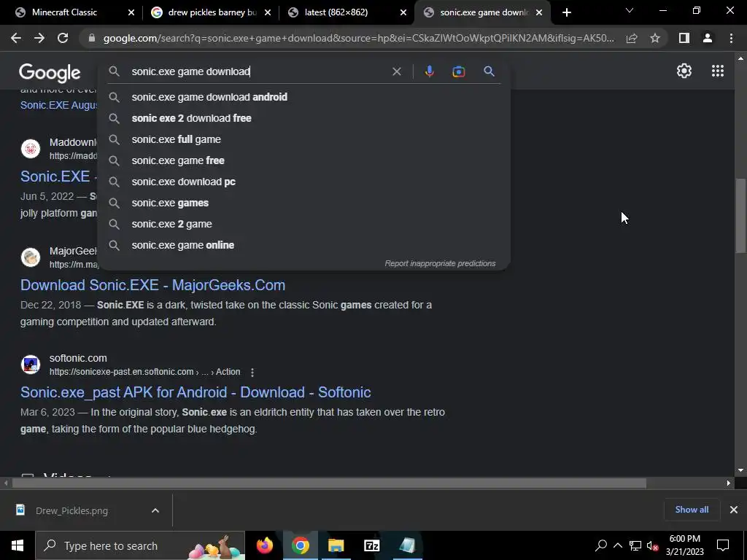Screen dimensions: 747x560
Task: Choose suggestion sonic exe 2 download free
Action: point(304,118)
